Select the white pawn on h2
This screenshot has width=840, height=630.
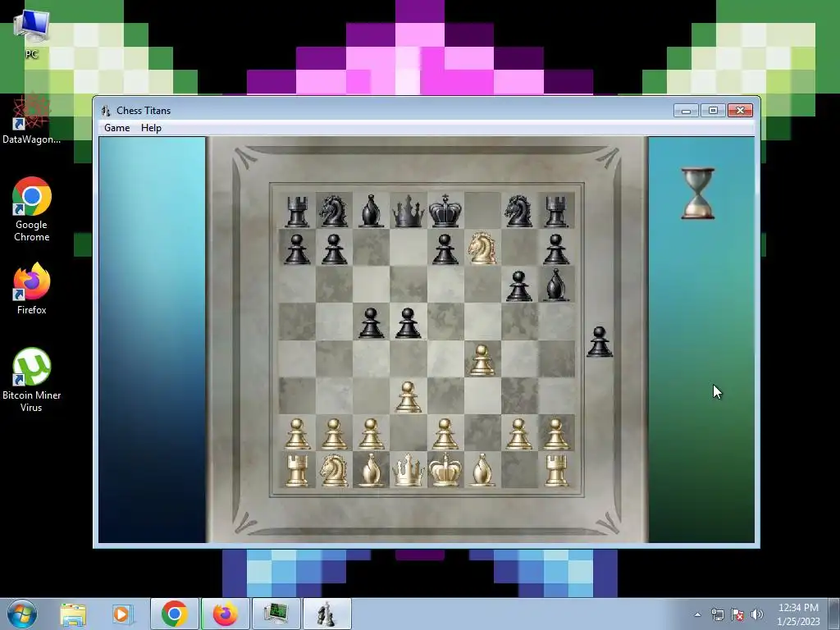(556, 433)
